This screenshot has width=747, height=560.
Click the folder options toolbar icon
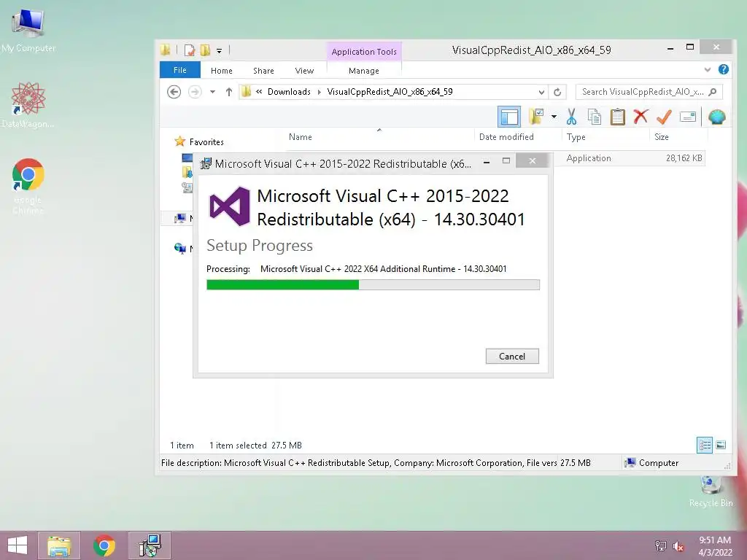click(x=536, y=116)
